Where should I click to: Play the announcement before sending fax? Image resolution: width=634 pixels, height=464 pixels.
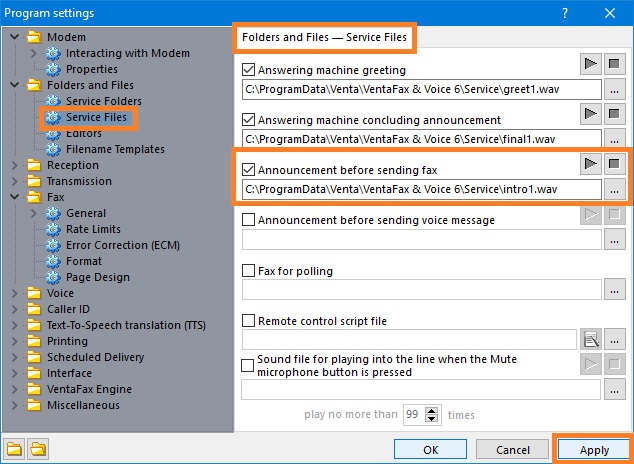point(590,164)
